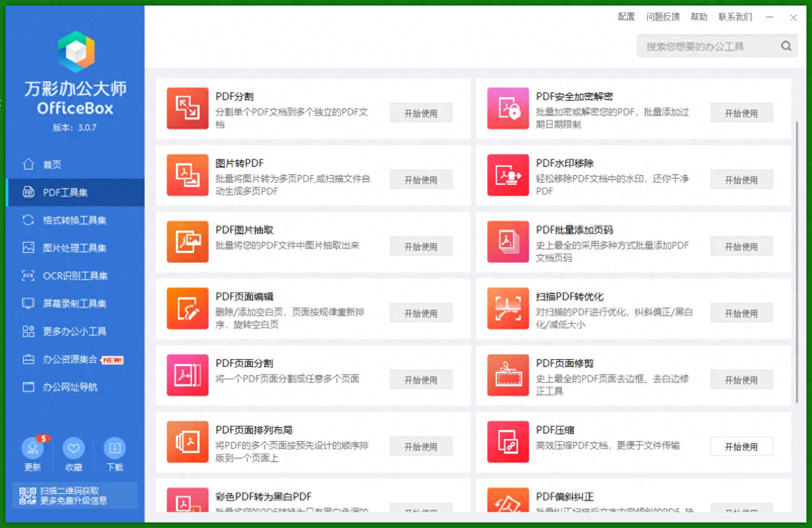The image size is (812, 528).
Task: Click the PDF压缩 title text
Action: pos(555,430)
